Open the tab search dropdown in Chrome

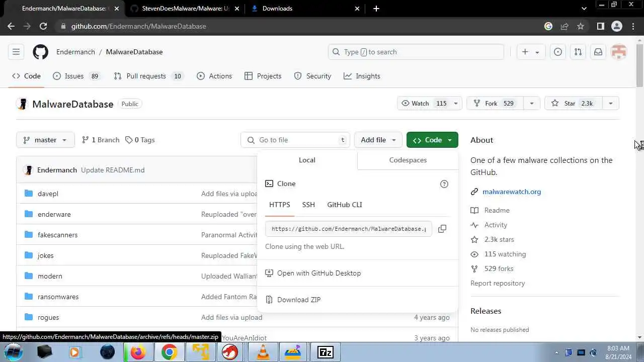click(x=584, y=9)
